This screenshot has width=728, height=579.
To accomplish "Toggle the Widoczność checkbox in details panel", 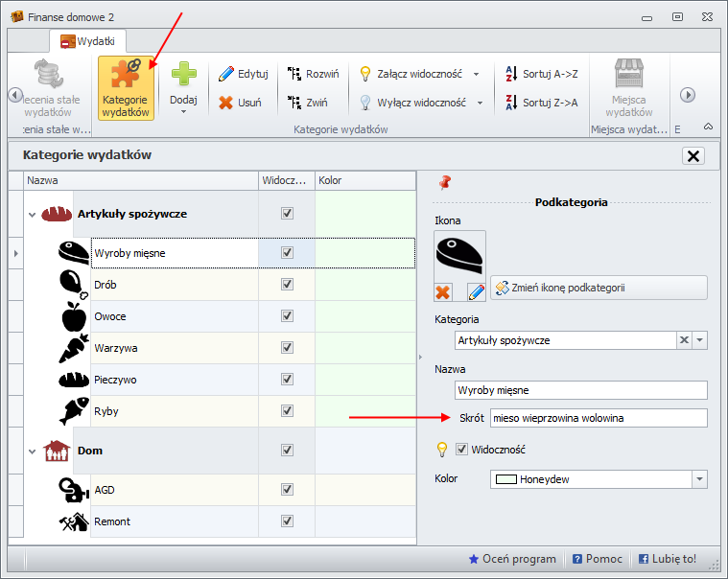I will tap(461, 449).
